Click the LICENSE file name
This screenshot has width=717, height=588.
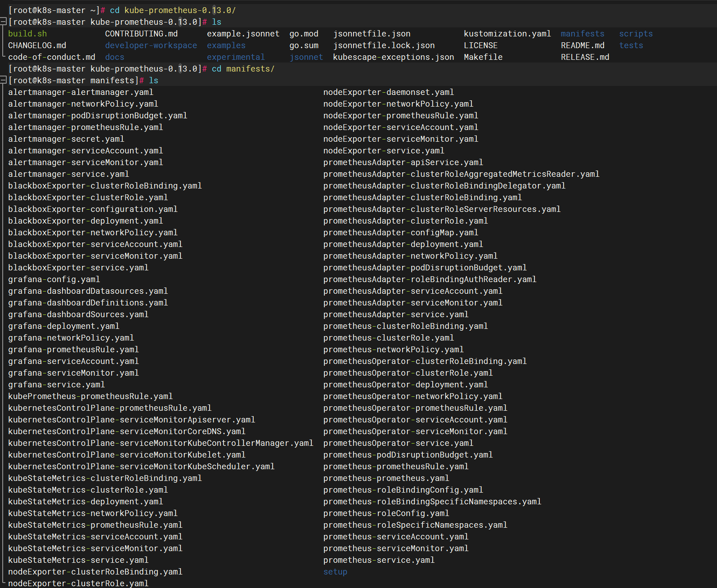click(481, 45)
